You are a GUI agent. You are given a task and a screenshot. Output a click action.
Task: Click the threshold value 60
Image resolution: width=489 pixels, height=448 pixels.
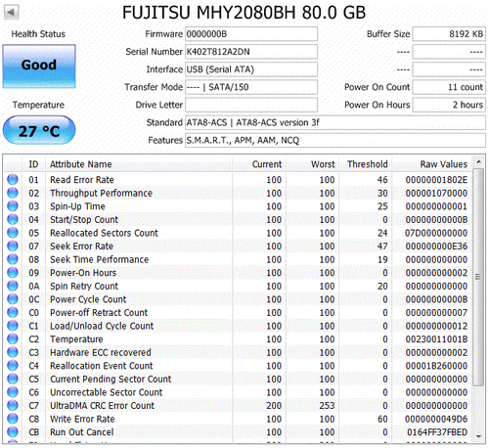click(x=382, y=419)
